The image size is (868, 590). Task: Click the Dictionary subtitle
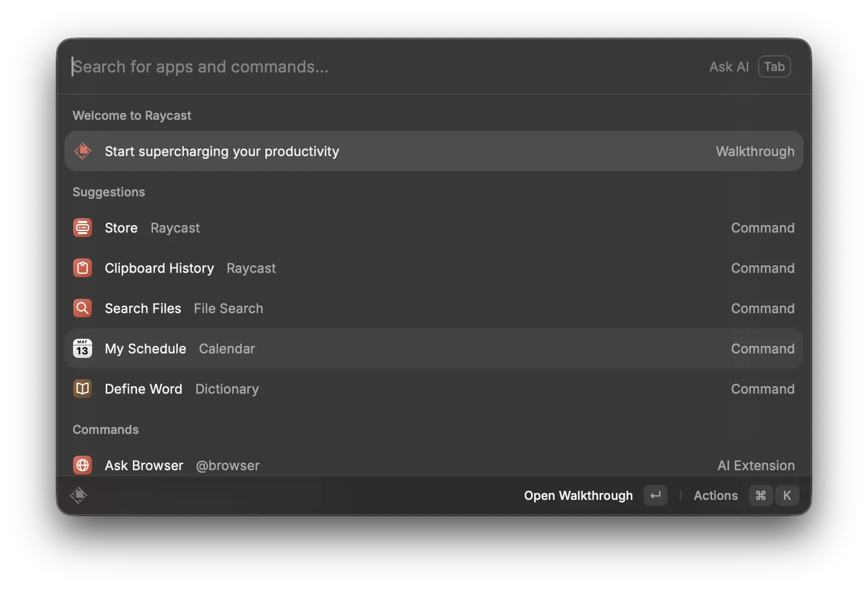pos(227,389)
